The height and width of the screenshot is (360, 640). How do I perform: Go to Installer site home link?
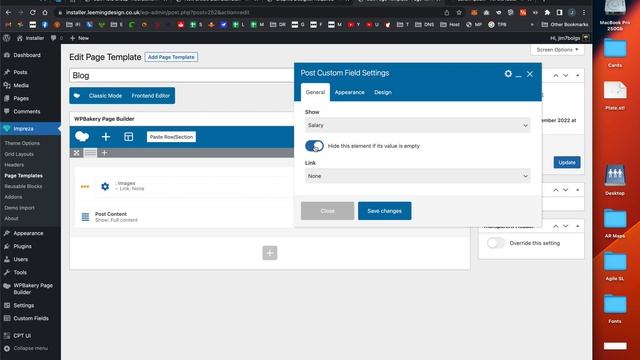click(31, 38)
